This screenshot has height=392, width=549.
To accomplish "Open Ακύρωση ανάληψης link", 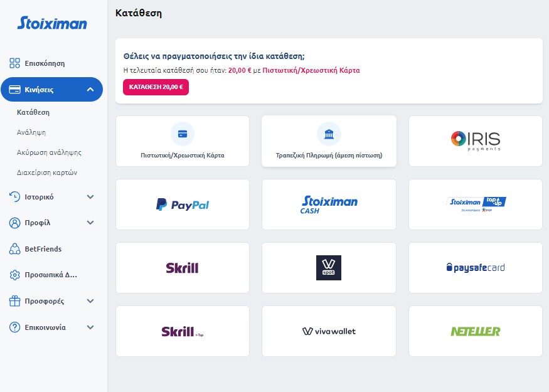I will 50,152.
